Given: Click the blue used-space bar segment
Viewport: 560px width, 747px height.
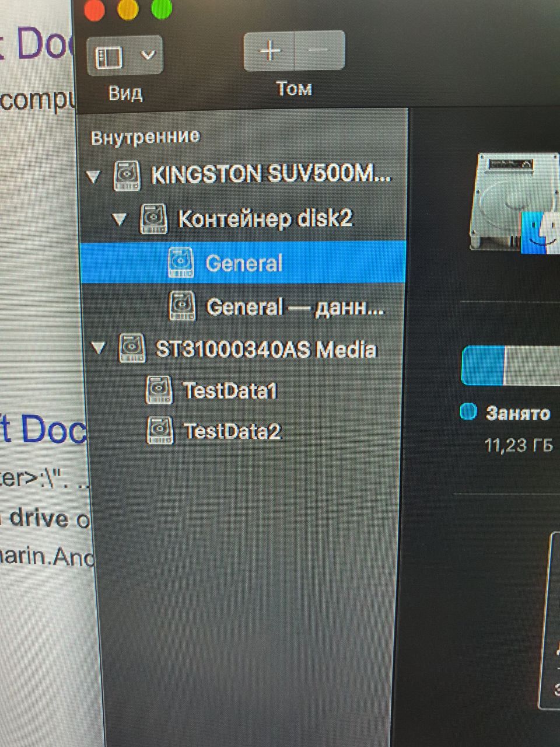Looking at the screenshot, I should 482,366.
